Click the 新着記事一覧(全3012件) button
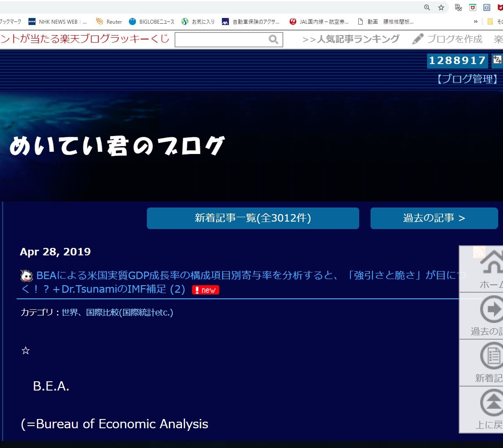Viewport: 503px width, 448px height. 253,219
